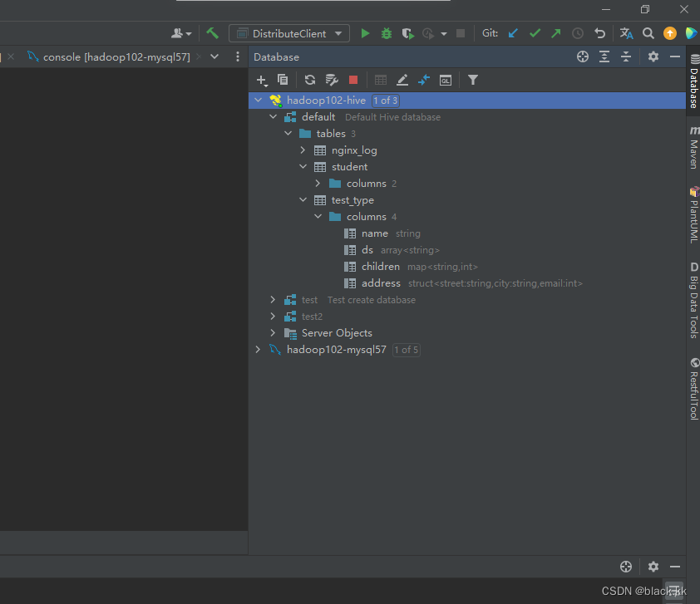Image resolution: width=700 pixels, height=604 pixels.
Task: Collapse all nodes in Database panel
Action: [626, 56]
